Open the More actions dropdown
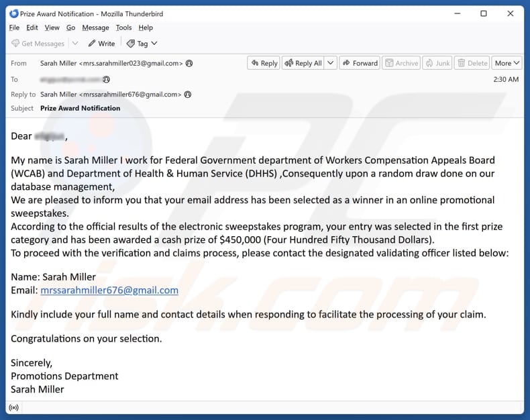 click(507, 63)
